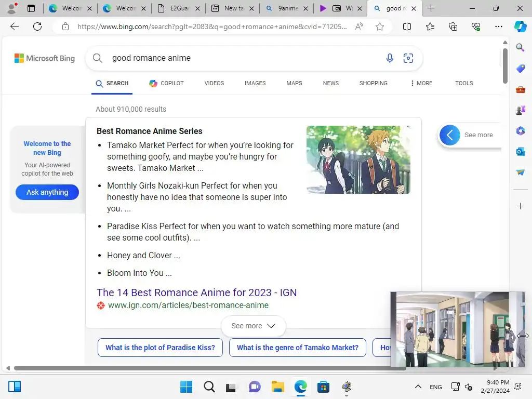Show hidden system tray icons
This screenshot has width=532, height=399.
pyautogui.click(x=418, y=387)
